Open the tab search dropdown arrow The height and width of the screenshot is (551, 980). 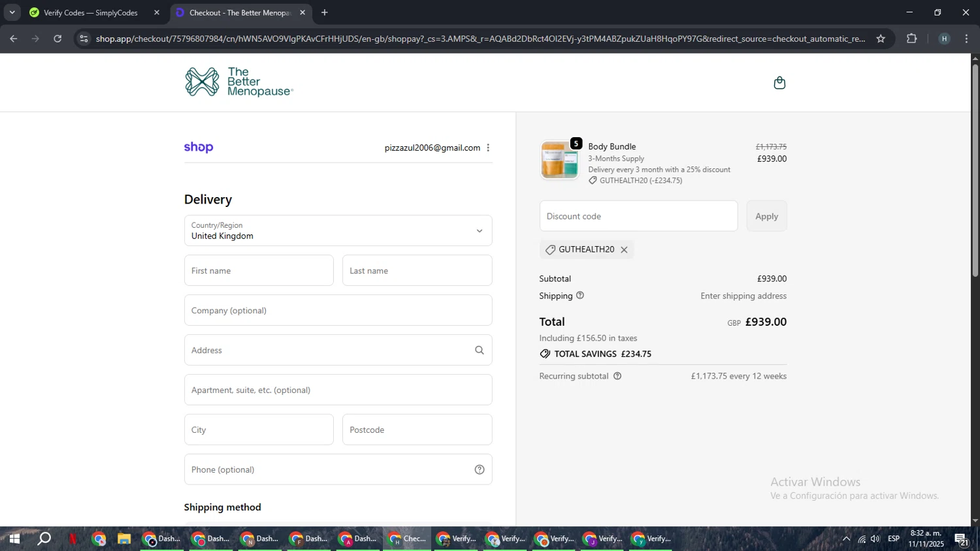[12, 12]
